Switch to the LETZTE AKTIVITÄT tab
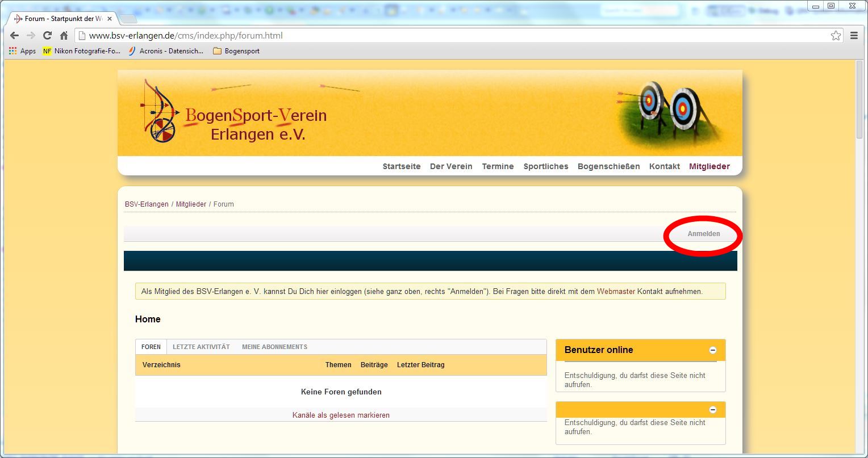 click(x=201, y=347)
